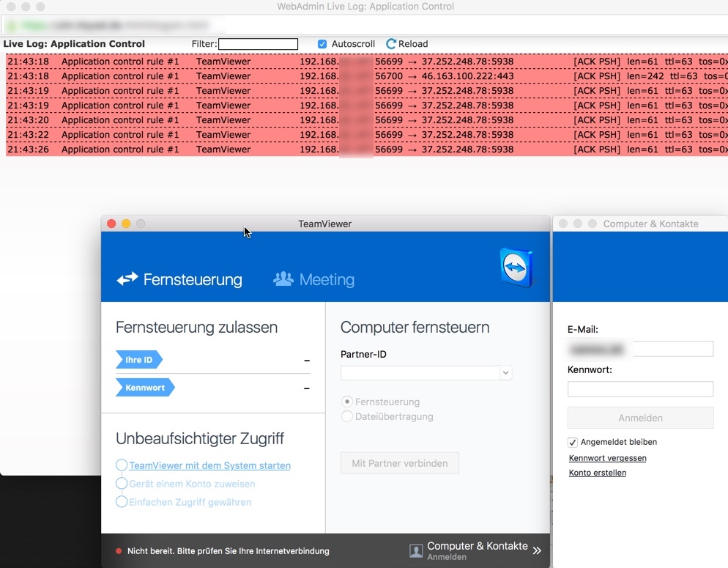This screenshot has width=728, height=568.
Task: Click the Anmelden button in Computer & Kontakte
Action: [x=640, y=418]
